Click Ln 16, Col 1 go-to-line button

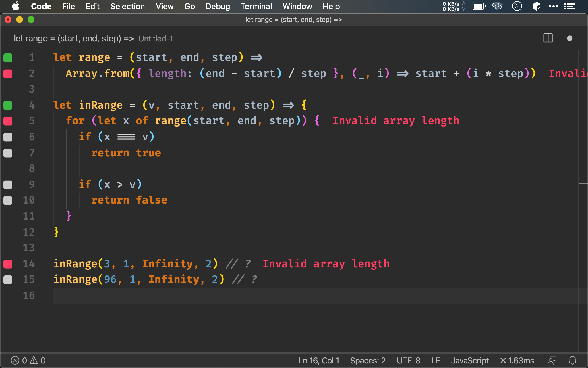[x=319, y=360]
